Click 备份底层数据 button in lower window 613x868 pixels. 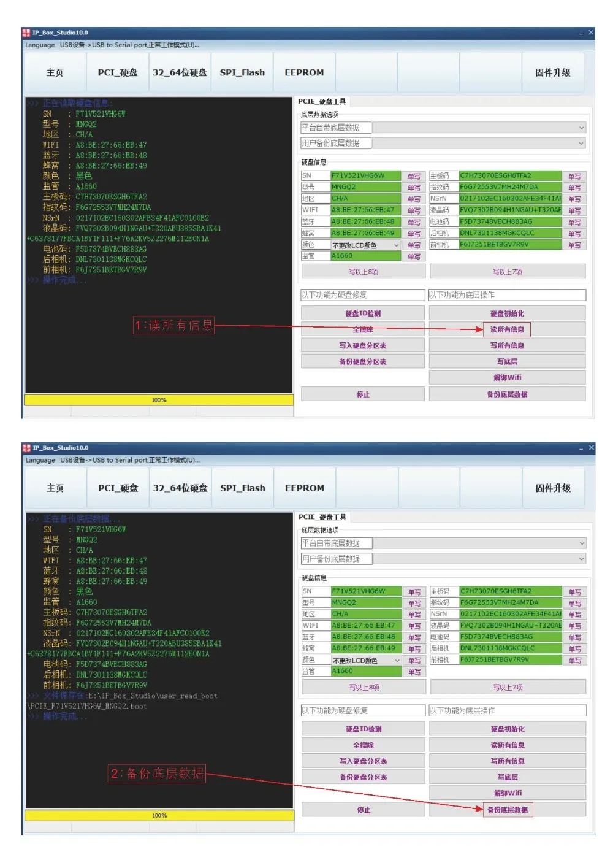point(508,810)
